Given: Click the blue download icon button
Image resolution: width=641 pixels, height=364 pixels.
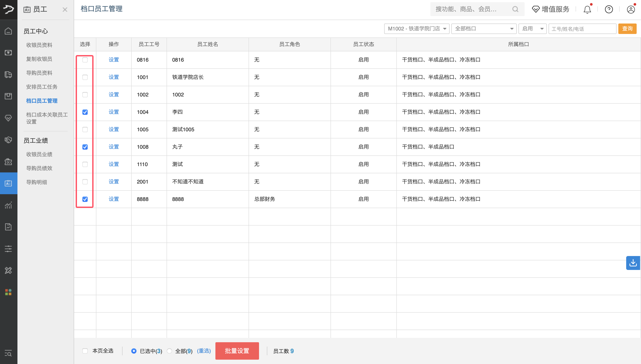Looking at the screenshot, I should click(x=633, y=263).
